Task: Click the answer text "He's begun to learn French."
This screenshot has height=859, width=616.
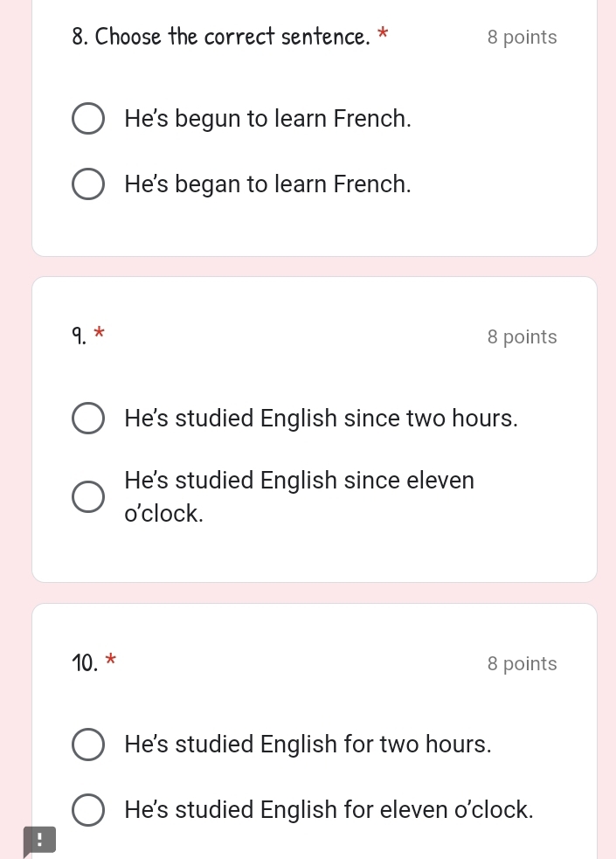Action: 267,119
